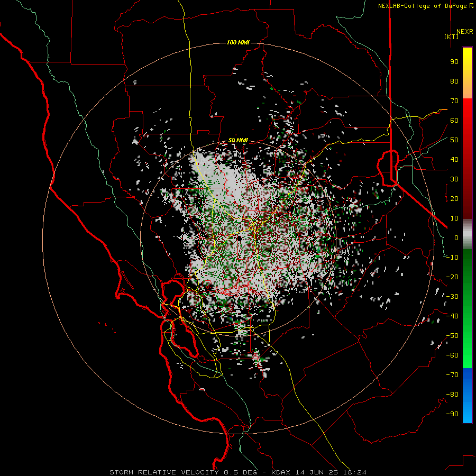Viewport: 476px width, 476px height.
Task: Click the STORM RELATIVE VELOCITY title text
Action: tap(164, 472)
